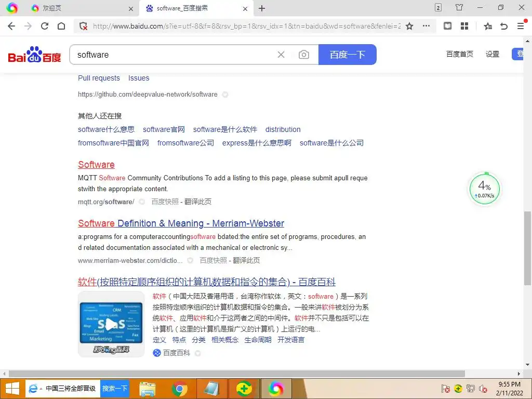Click the 百度一下 search button
The image size is (532, 399).
tap(348, 55)
